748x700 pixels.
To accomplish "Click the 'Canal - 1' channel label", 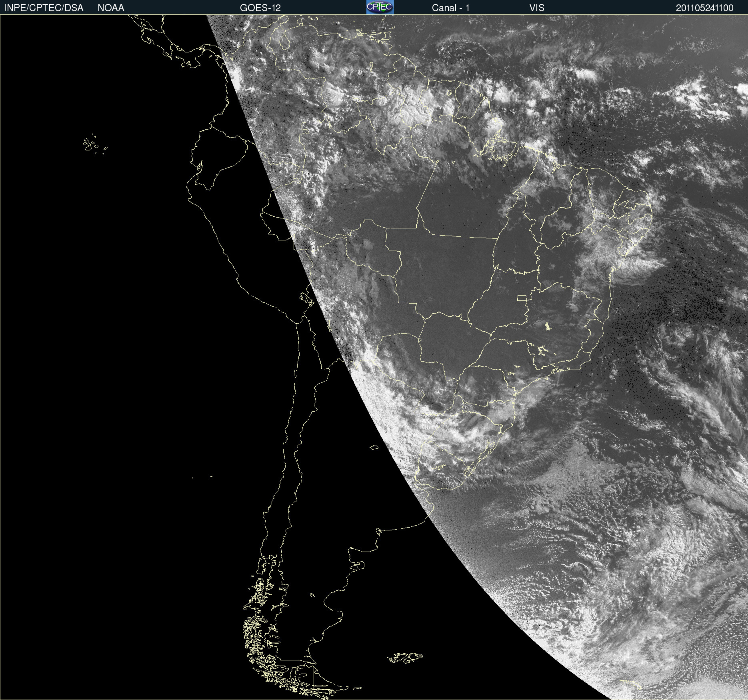I will click(x=451, y=8).
